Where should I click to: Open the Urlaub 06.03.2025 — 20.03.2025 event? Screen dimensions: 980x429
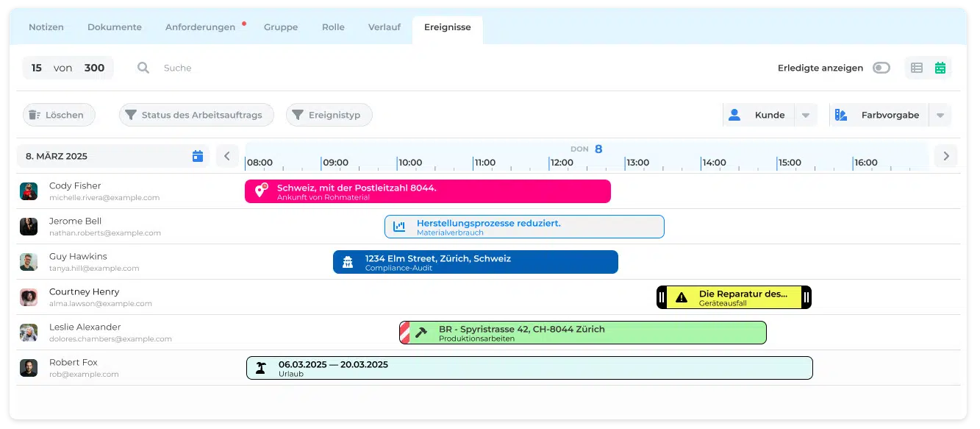[529, 368]
